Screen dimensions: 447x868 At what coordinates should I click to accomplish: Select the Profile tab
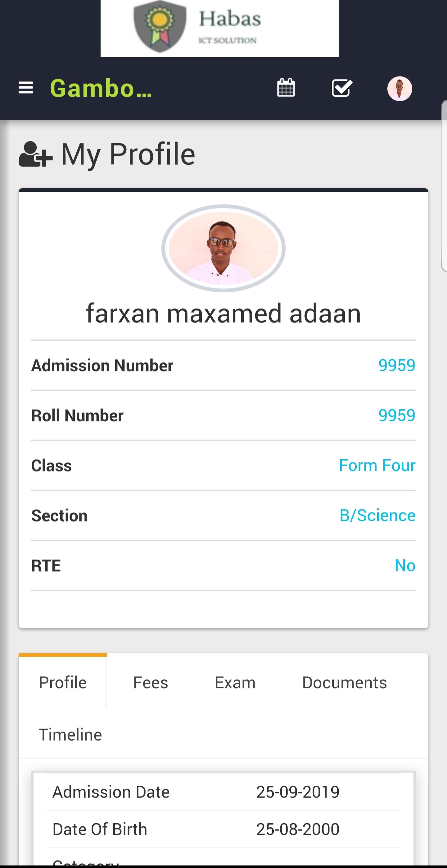point(63,682)
